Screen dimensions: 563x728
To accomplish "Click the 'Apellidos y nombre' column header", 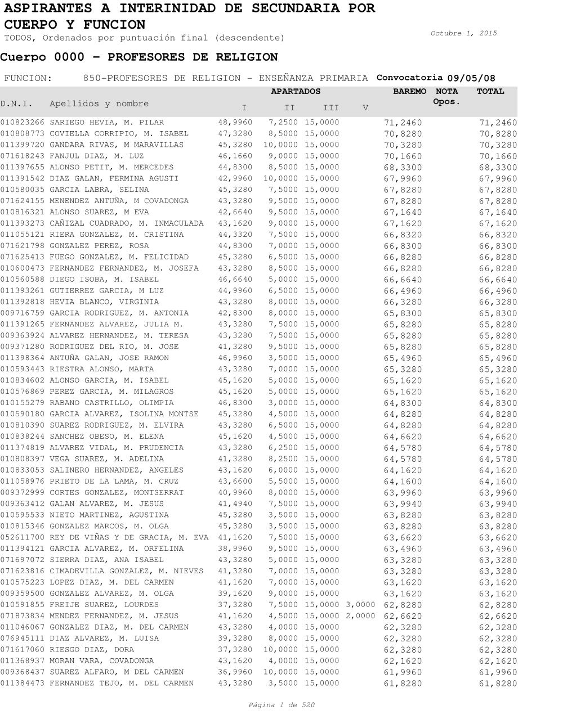I will pyautogui.click(x=99, y=104).
